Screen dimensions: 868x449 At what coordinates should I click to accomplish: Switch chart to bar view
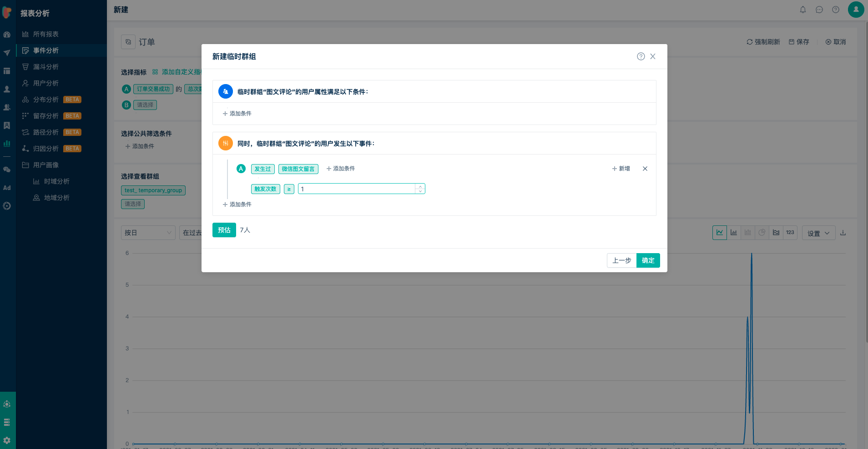pyautogui.click(x=734, y=233)
